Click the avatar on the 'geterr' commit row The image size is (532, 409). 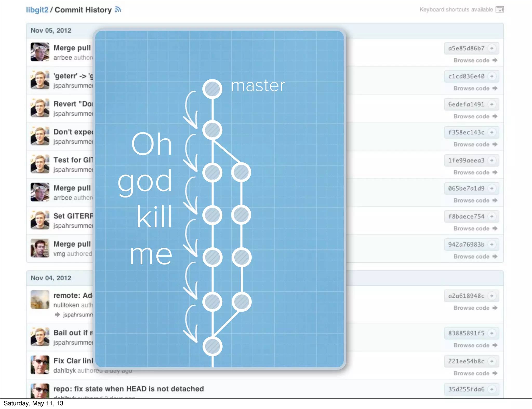click(x=40, y=80)
